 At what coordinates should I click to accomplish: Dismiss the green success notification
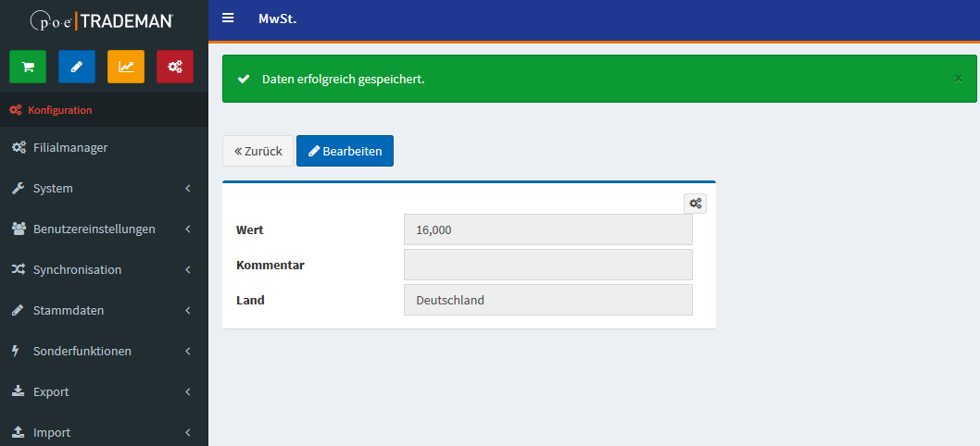(x=958, y=79)
